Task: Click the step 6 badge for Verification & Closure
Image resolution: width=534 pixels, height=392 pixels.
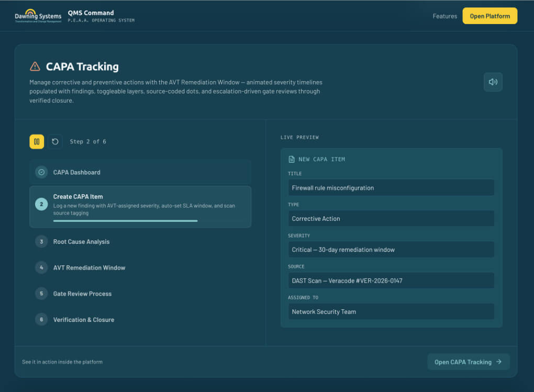Action: [x=41, y=320]
